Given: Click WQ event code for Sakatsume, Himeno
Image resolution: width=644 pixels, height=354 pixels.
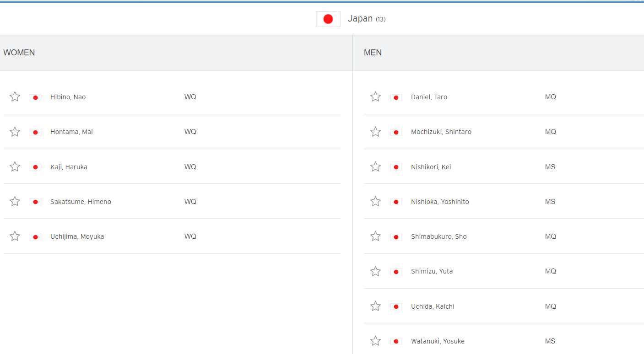Looking at the screenshot, I should pos(190,202).
